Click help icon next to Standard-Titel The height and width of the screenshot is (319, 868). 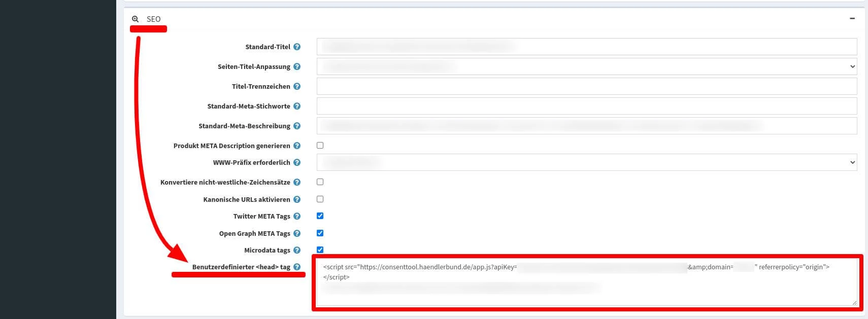(297, 47)
